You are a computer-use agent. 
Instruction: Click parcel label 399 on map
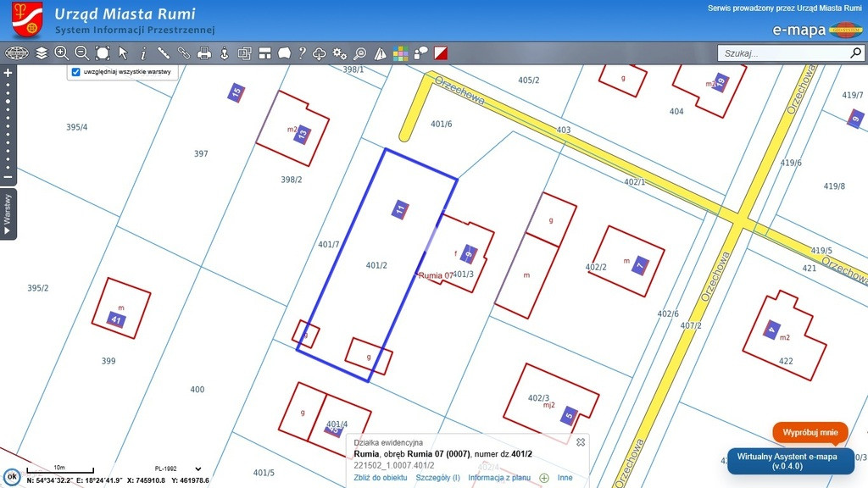108,361
